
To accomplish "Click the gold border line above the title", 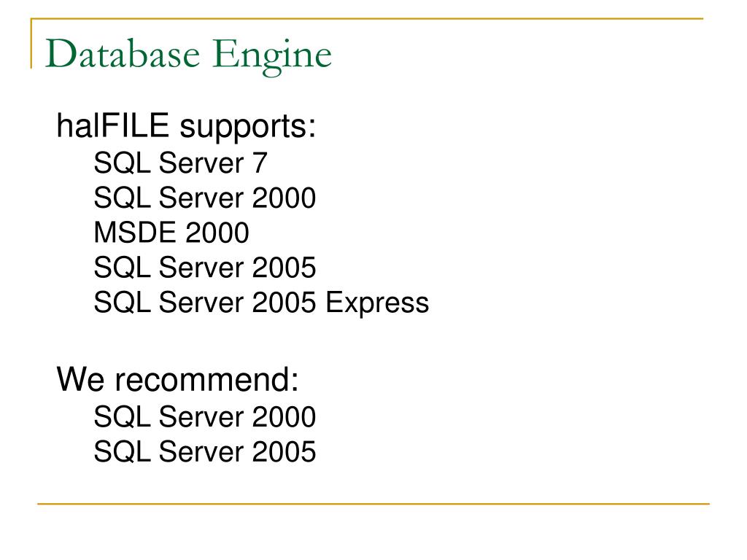I will [x=367, y=19].
